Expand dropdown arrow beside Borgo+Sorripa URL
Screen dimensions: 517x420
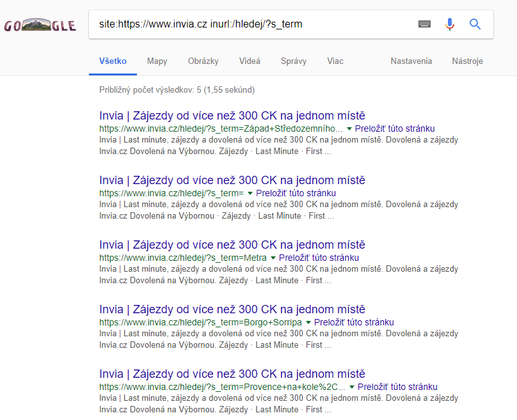[x=308, y=322]
